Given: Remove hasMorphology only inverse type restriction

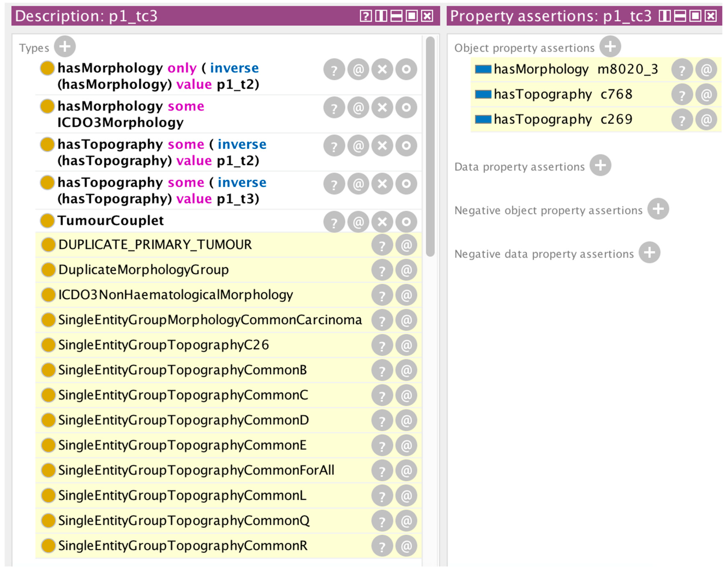Looking at the screenshot, I should click(x=382, y=69).
